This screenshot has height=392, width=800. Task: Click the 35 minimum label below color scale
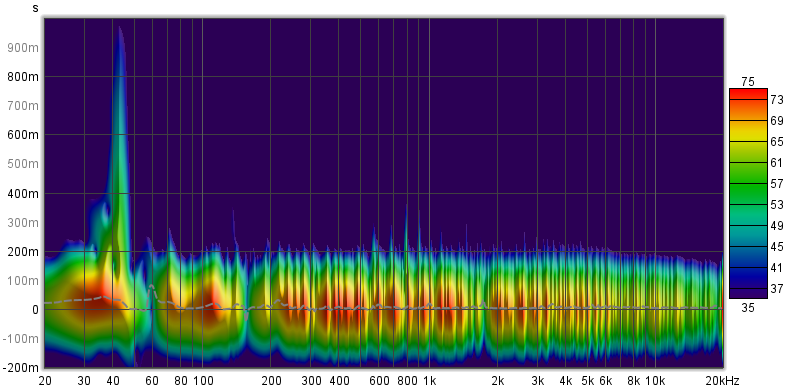(748, 307)
